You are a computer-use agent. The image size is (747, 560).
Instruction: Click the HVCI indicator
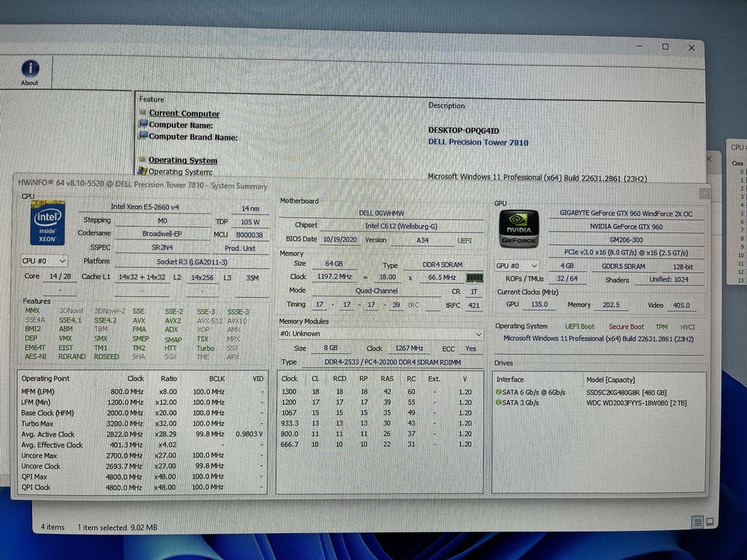[x=687, y=327]
